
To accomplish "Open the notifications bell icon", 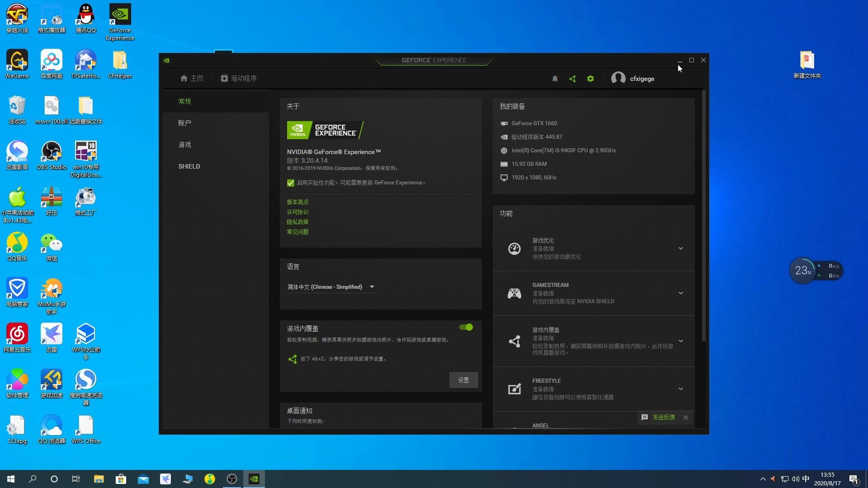I will click(555, 79).
